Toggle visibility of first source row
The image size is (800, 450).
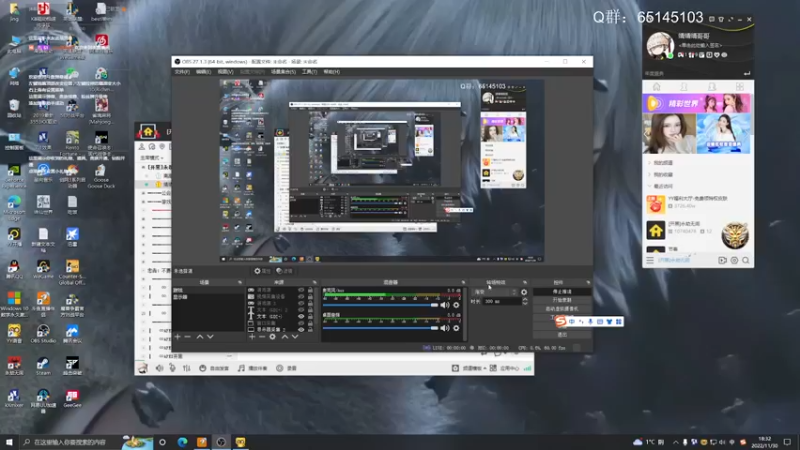click(301, 290)
